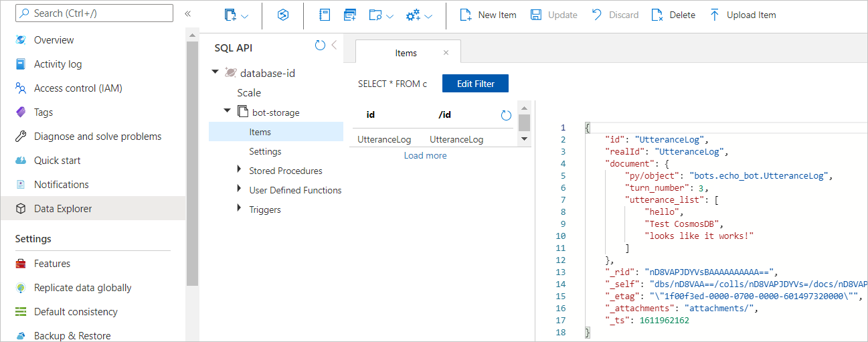
Task: Select the UtteranceLog item row
Action: [x=384, y=139]
